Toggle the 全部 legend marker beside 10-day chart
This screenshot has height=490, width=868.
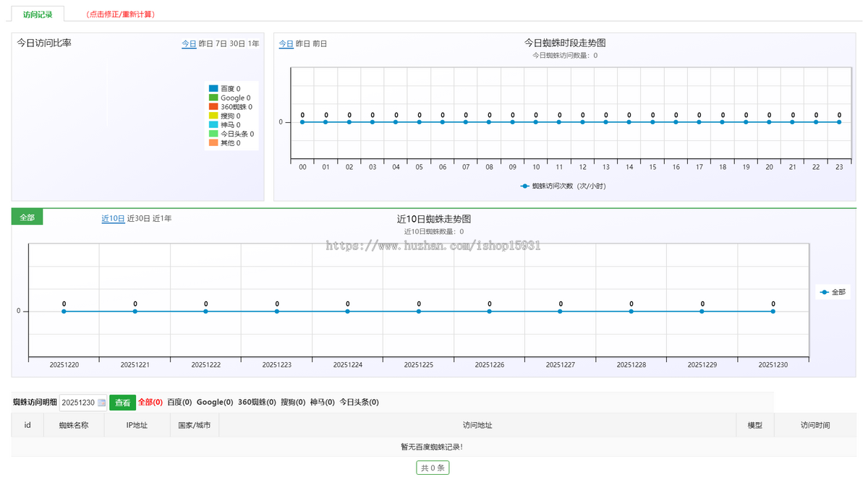pyautogui.click(x=825, y=293)
